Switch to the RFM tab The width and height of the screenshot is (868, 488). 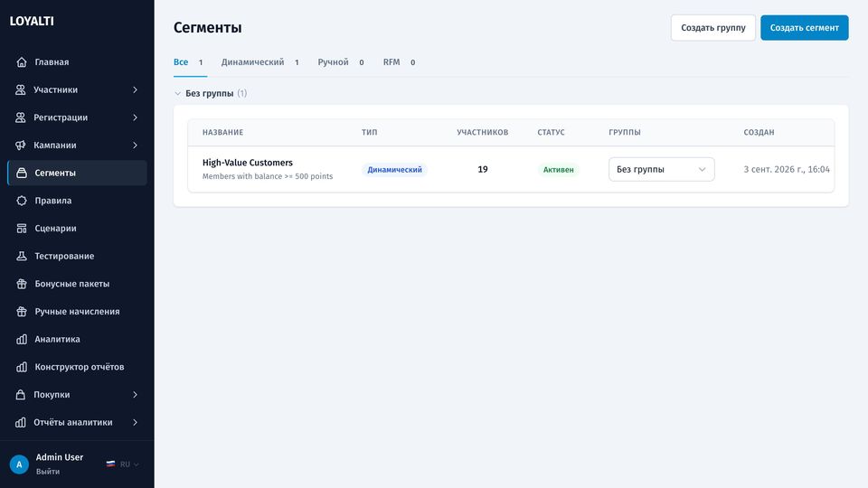399,62
